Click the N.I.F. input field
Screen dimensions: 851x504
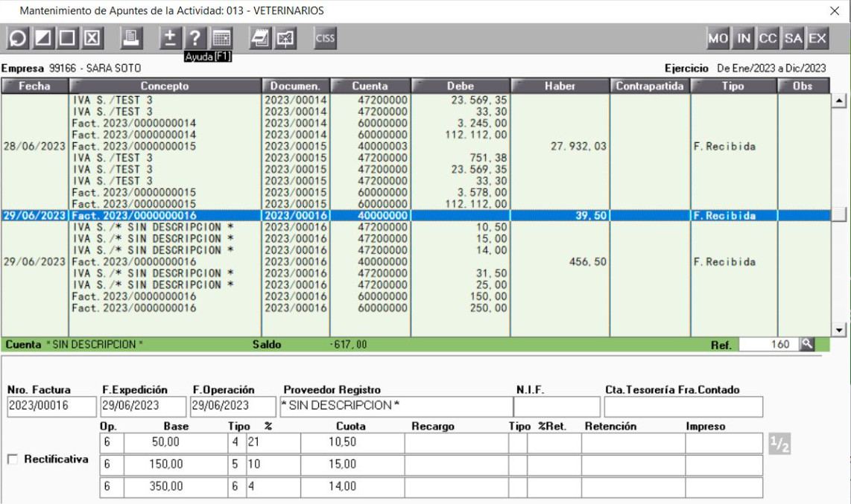557,406
